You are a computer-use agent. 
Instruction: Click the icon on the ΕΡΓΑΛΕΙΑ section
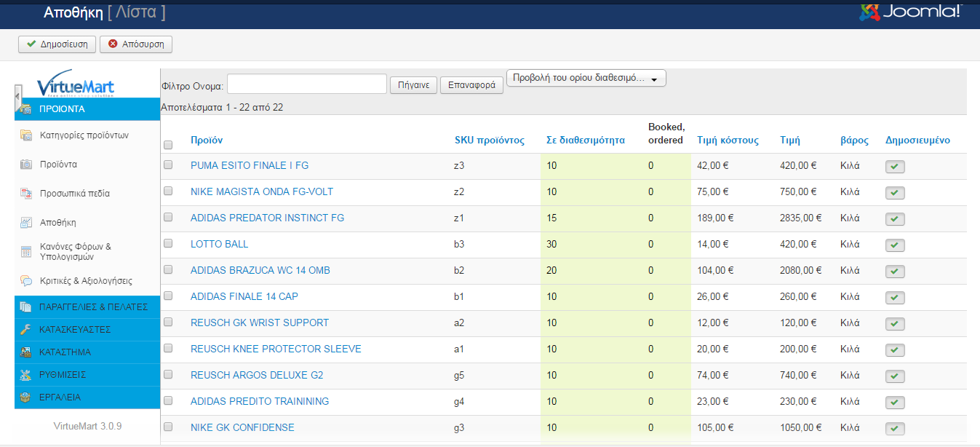coord(25,397)
